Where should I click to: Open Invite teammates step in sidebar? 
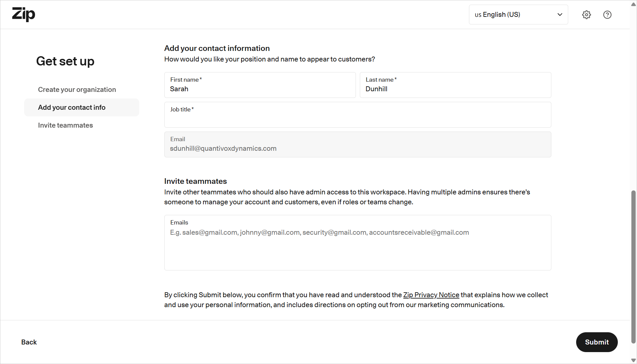[x=65, y=125]
